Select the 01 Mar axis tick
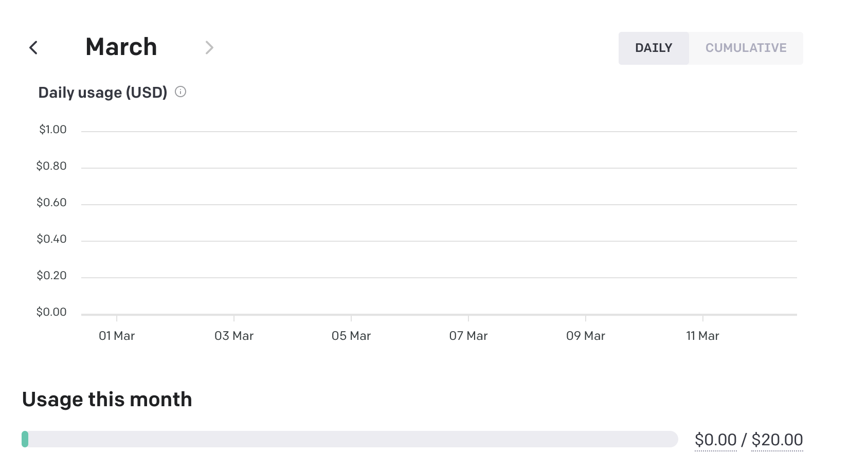The width and height of the screenshot is (868, 471). point(117,336)
